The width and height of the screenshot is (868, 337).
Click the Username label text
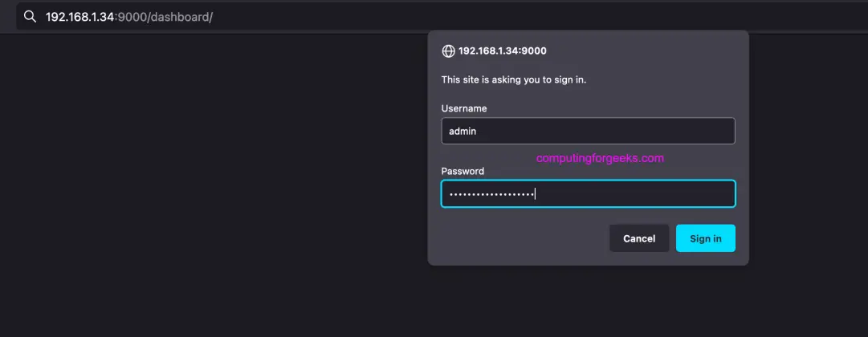[x=464, y=108]
